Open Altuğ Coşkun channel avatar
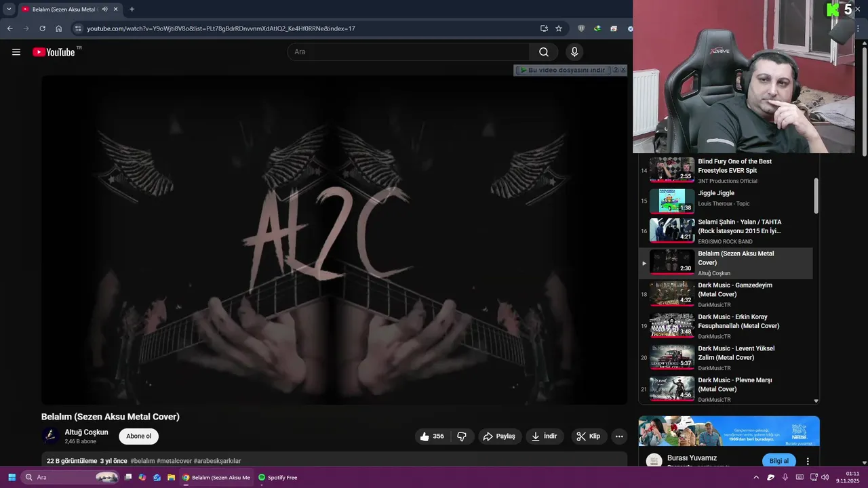Viewport: 868px width, 488px height. tap(50, 436)
